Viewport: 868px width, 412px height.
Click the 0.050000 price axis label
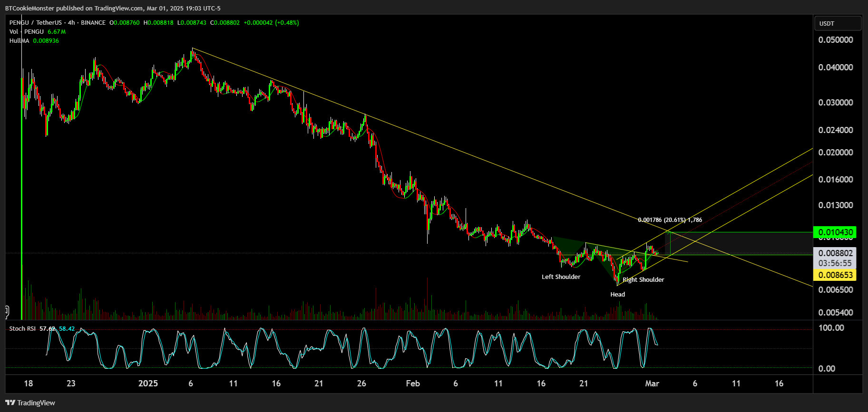(x=836, y=40)
